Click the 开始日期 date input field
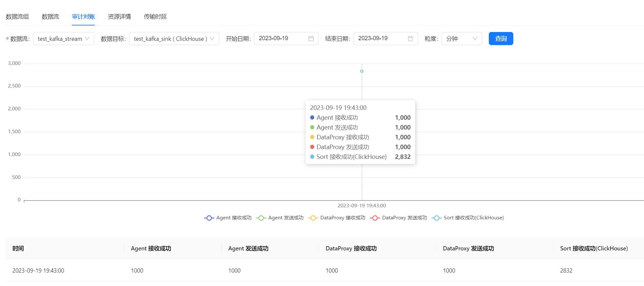Image resolution: width=644 pixels, height=286 pixels. pos(281,39)
